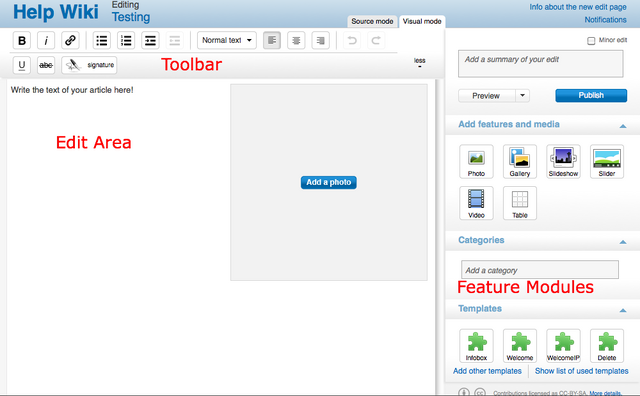This screenshot has height=396, width=640.
Task: Insert a link with the chain icon
Action: (70, 40)
